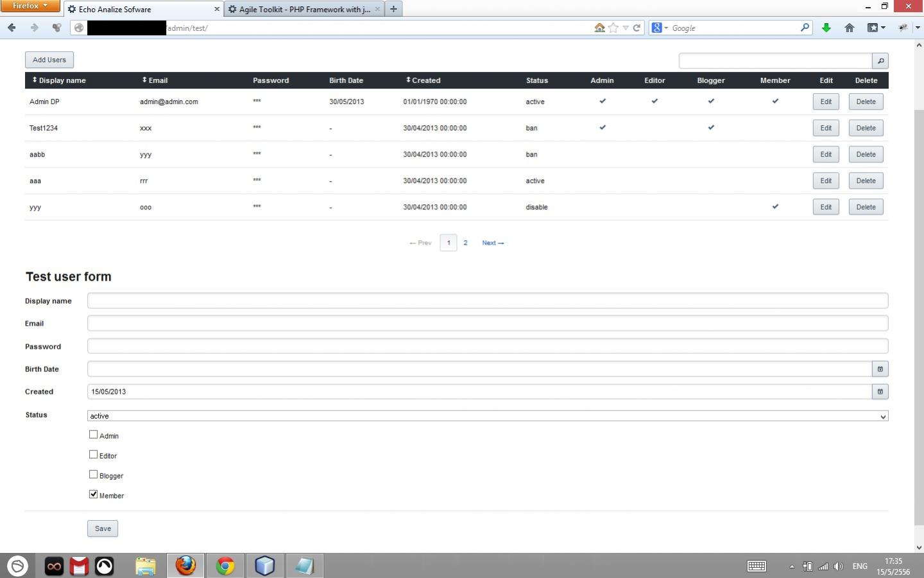Check the Admin checkbox
This screenshot has width=924, height=578.
point(94,435)
